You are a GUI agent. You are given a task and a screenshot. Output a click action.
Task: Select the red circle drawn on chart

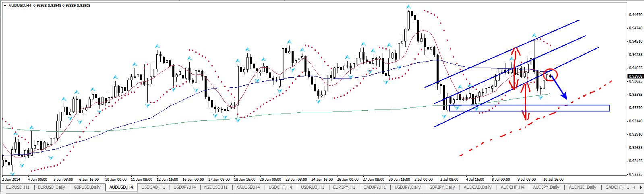click(x=550, y=74)
